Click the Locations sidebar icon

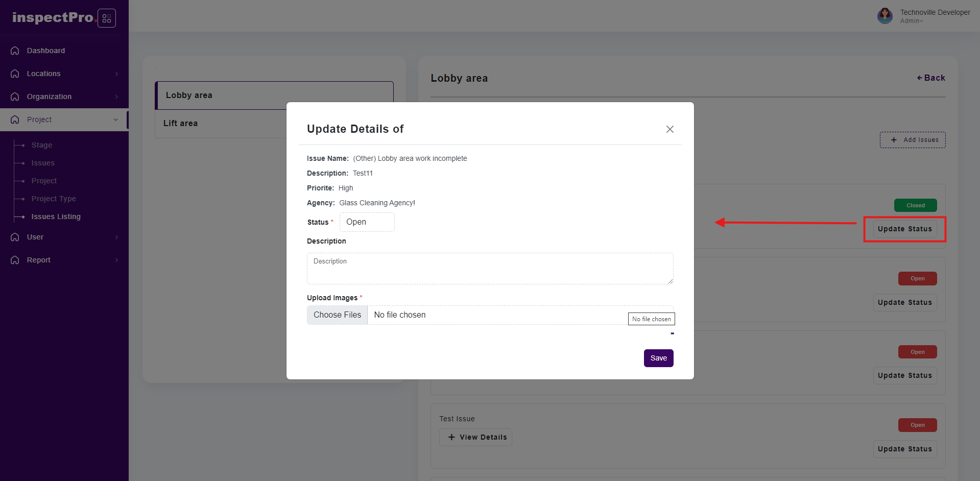(x=15, y=74)
